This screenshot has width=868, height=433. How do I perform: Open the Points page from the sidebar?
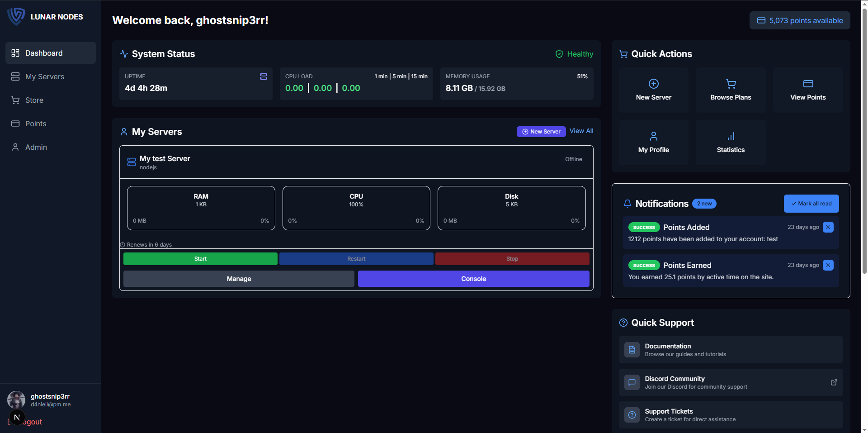(x=36, y=124)
